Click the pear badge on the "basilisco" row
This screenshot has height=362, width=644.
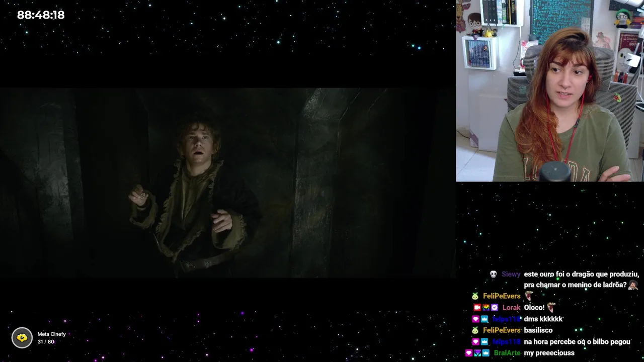475,330
